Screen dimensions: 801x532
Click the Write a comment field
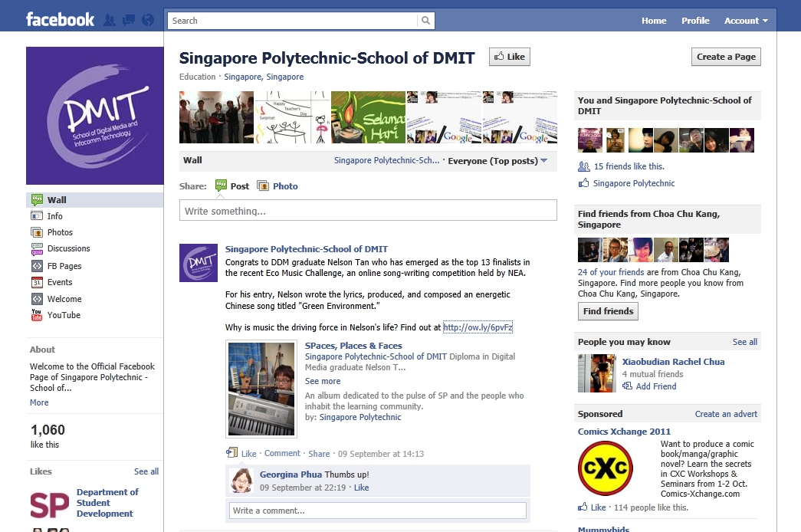(378, 511)
